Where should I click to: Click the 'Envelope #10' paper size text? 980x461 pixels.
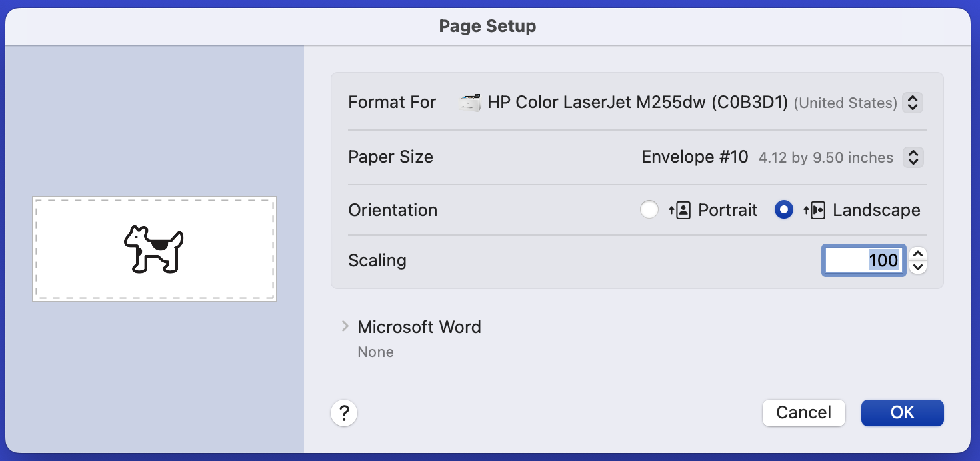(695, 157)
